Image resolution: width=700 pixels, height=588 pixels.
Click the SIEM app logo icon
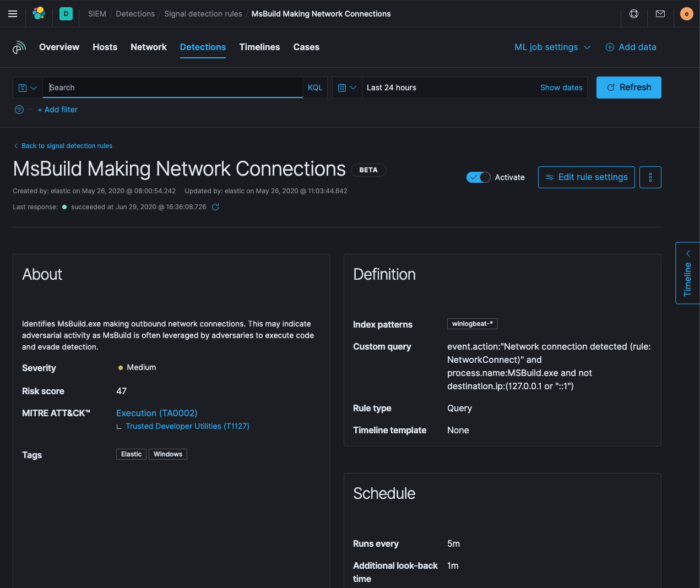(x=19, y=47)
